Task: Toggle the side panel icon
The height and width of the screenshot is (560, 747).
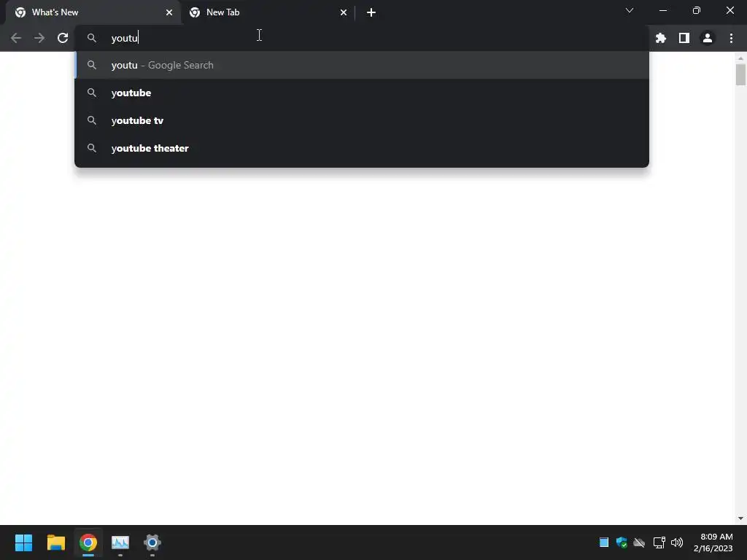Action: click(684, 38)
